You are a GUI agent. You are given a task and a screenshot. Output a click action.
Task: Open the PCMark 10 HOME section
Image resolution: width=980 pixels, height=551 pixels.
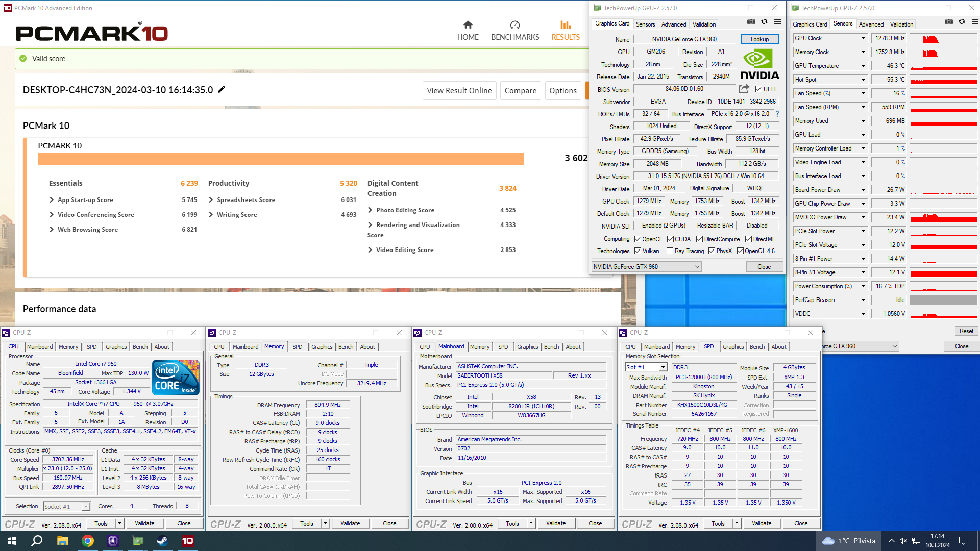click(468, 31)
